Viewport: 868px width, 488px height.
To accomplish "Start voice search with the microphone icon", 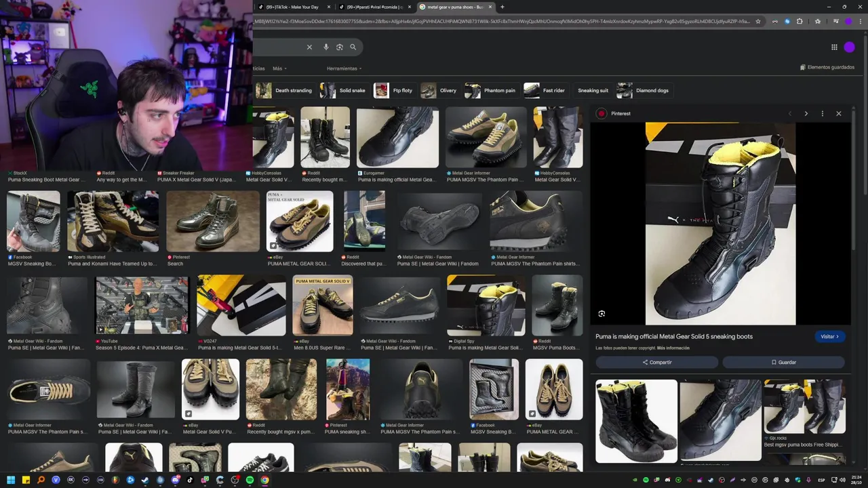I will [326, 47].
